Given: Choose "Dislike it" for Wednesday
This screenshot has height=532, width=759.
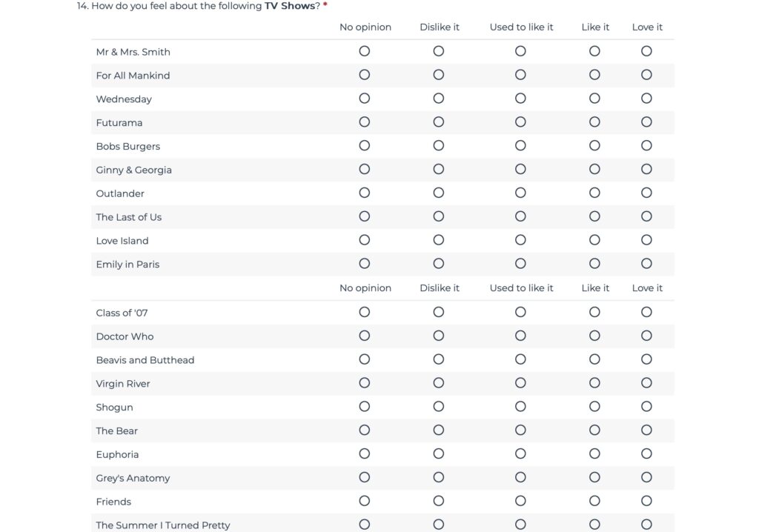Looking at the screenshot, I should click(x=439, y=99).
